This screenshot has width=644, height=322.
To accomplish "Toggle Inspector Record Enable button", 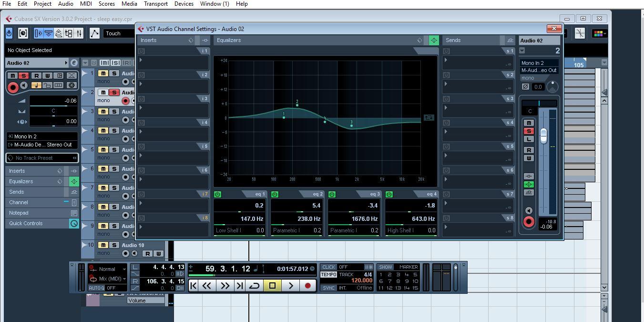I will (13, 87).
